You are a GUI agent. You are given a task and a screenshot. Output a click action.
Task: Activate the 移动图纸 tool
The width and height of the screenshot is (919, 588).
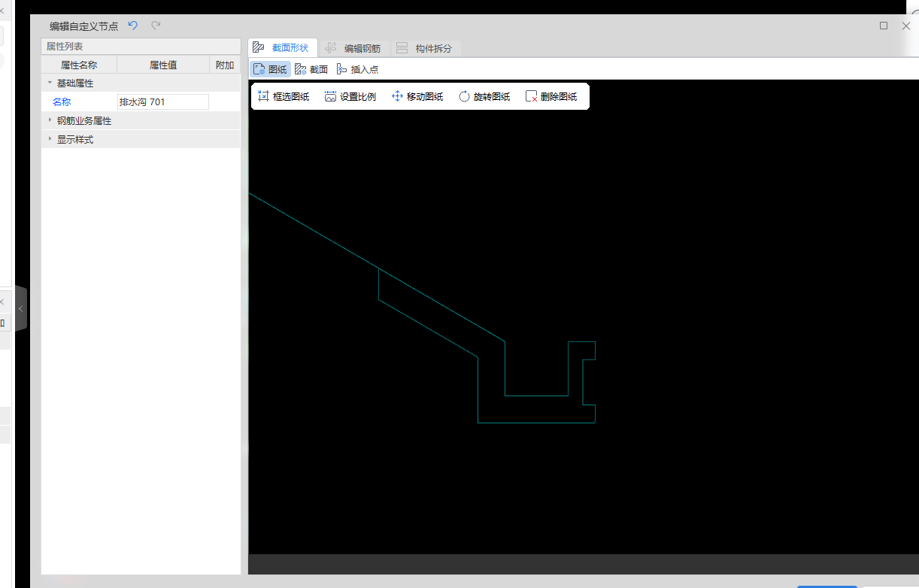tap(417, 96)
